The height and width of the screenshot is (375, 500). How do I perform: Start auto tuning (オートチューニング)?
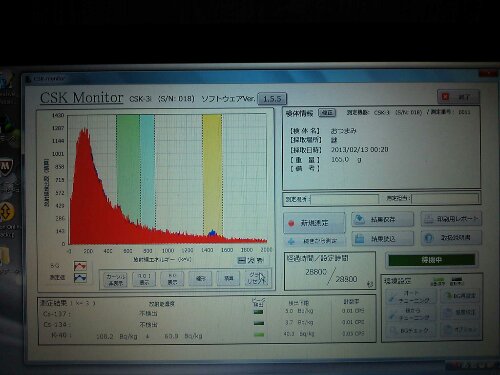(x=411, y=296)
